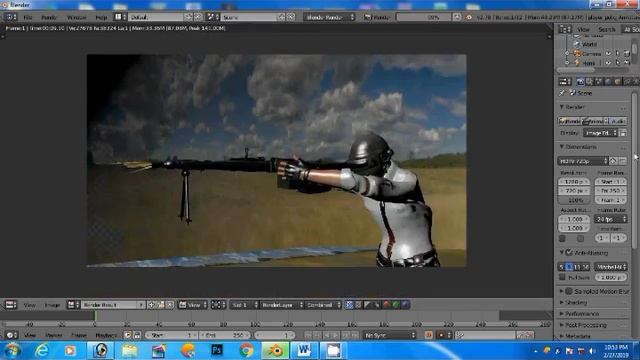Click the Animation render button
The width and height of the screenshot is (640, 360).
593,121
